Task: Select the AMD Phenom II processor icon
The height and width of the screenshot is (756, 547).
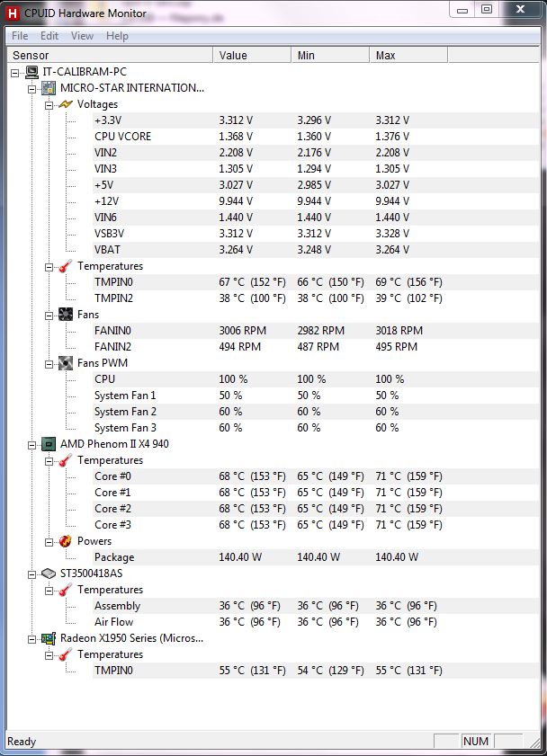Action: coord(49,444)
